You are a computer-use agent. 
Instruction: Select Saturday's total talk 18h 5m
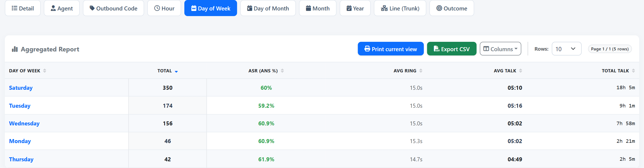(x=625, y=88)
